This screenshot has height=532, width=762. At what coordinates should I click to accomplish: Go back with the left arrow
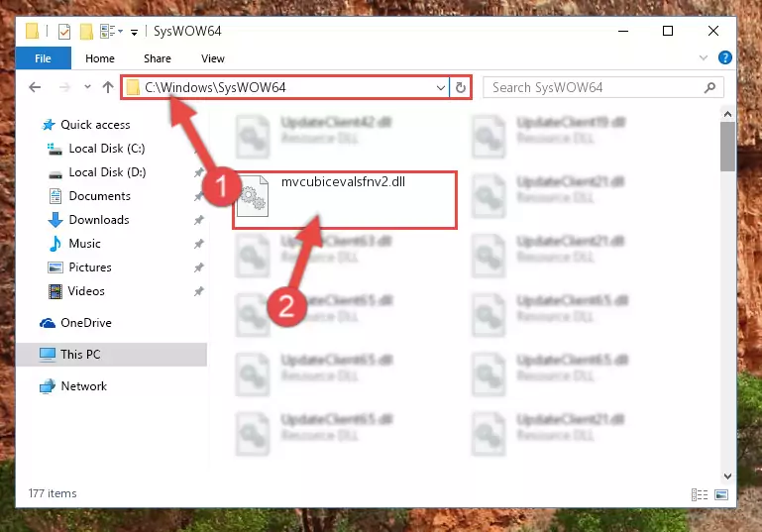35,87
